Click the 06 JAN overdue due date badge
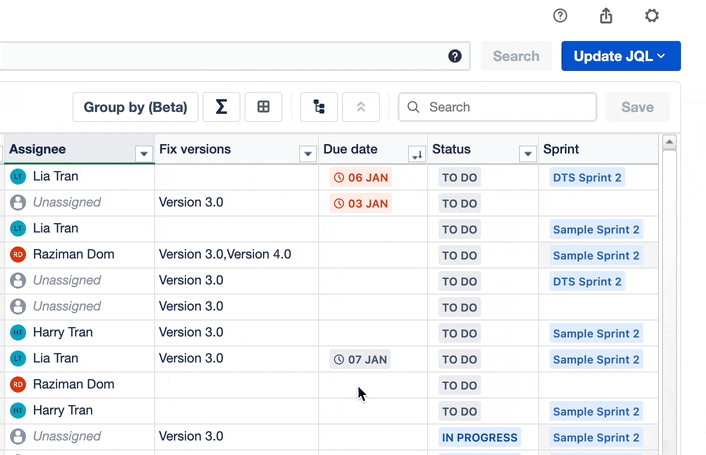 (361, 178)
